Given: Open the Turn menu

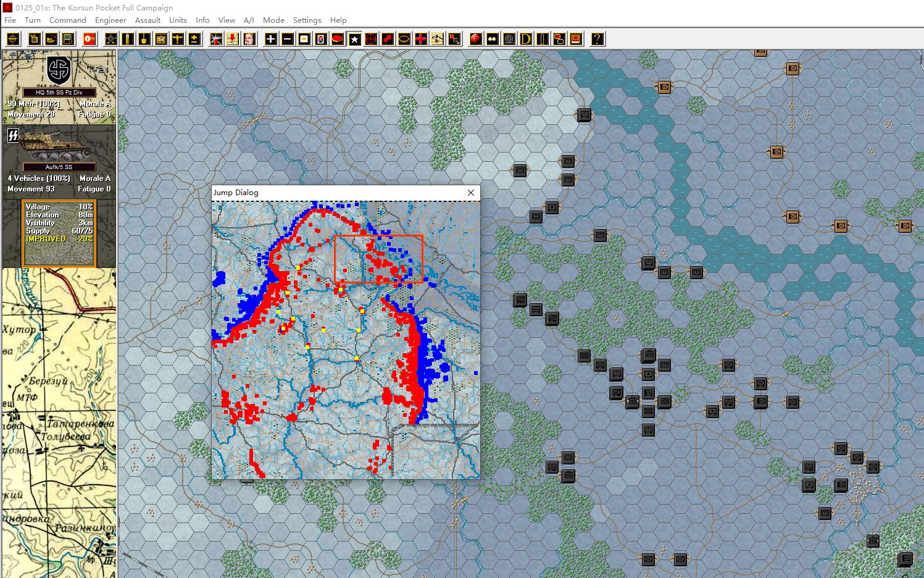Looking at the screenshot, I should click(x=33, y=20).
